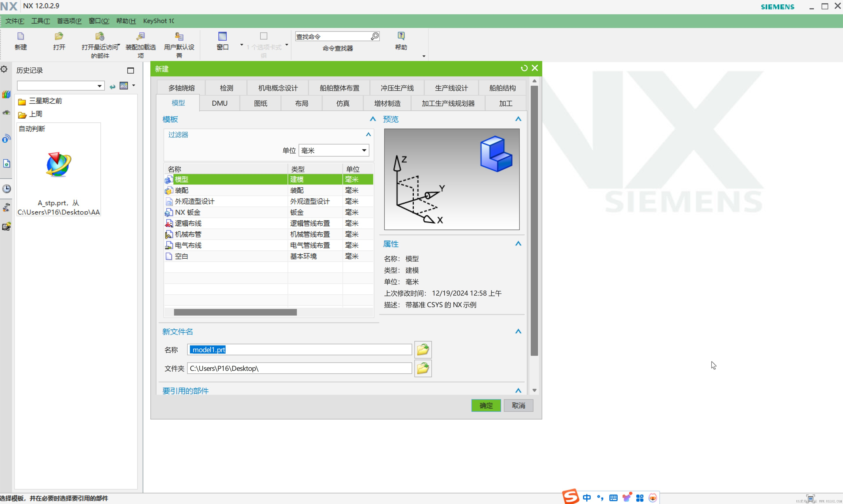Select the Blank (空白) template row

pyautogui.click(x=269, y=256)
